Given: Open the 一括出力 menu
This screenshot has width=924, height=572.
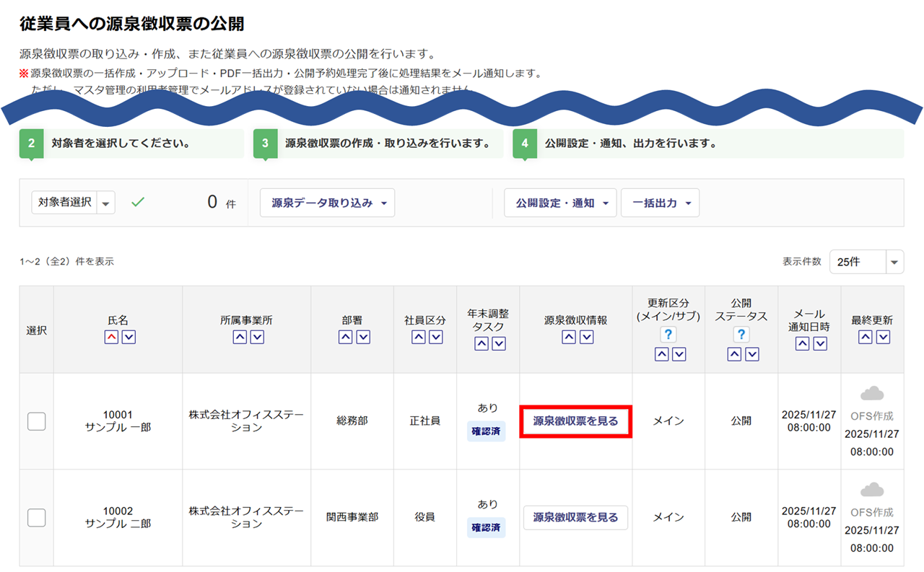Looking at the screenshot, I should pos(660,203).
